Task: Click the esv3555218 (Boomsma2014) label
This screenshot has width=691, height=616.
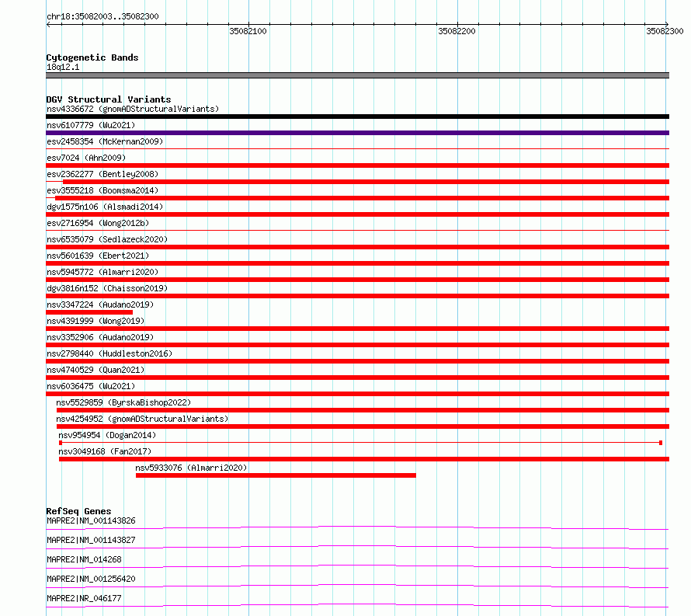Action: [x=102, y=190]
